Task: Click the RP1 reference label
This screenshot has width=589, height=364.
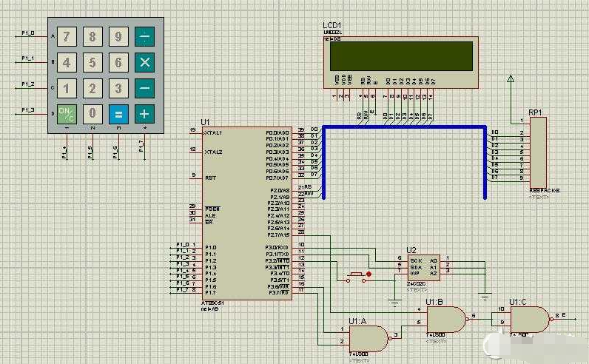Action: [535, 112]
